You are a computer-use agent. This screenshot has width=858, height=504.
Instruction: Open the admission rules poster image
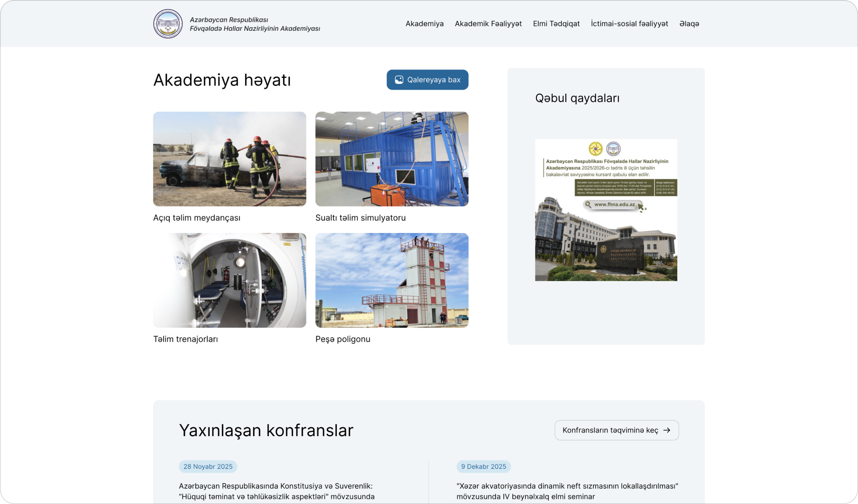[x=606, y=210]
